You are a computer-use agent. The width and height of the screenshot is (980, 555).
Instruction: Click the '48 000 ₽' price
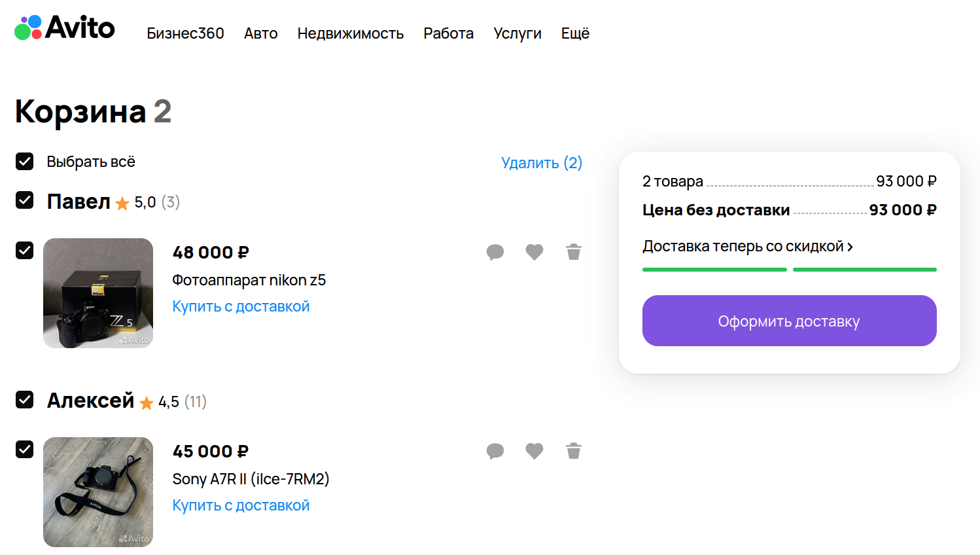coord(211,253)
